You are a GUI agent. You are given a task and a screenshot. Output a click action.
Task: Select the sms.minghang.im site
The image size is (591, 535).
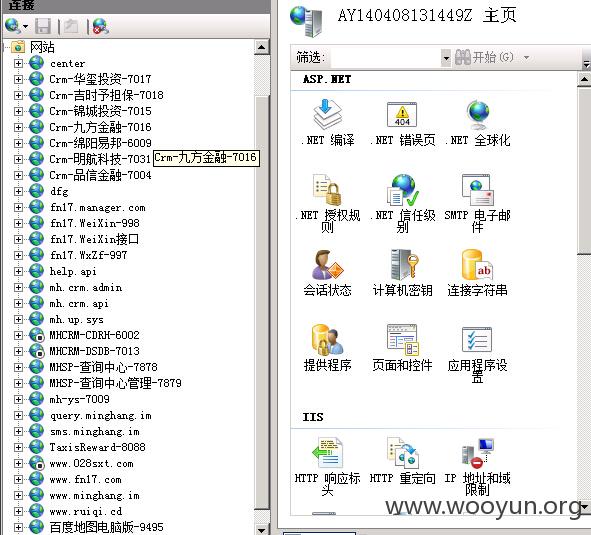click(x=95, y=431)
